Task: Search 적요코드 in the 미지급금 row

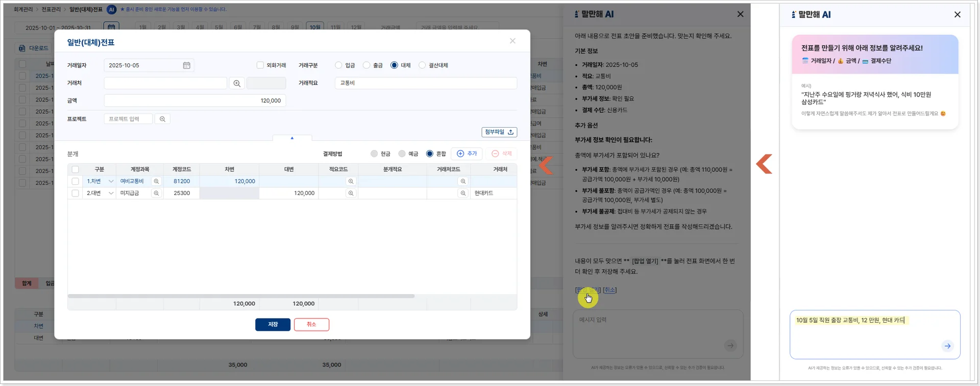Action: tap(351, 193)
